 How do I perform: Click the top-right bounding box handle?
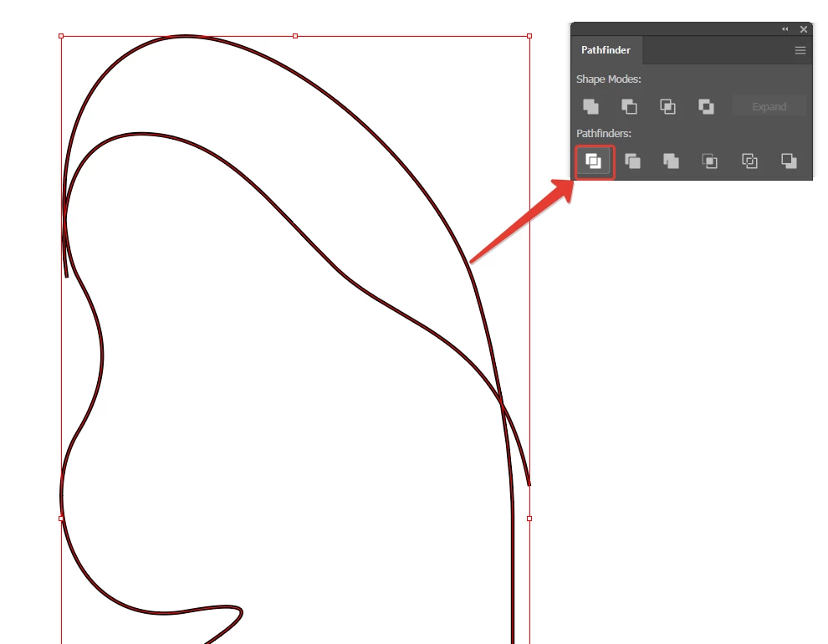pos(529,36)
